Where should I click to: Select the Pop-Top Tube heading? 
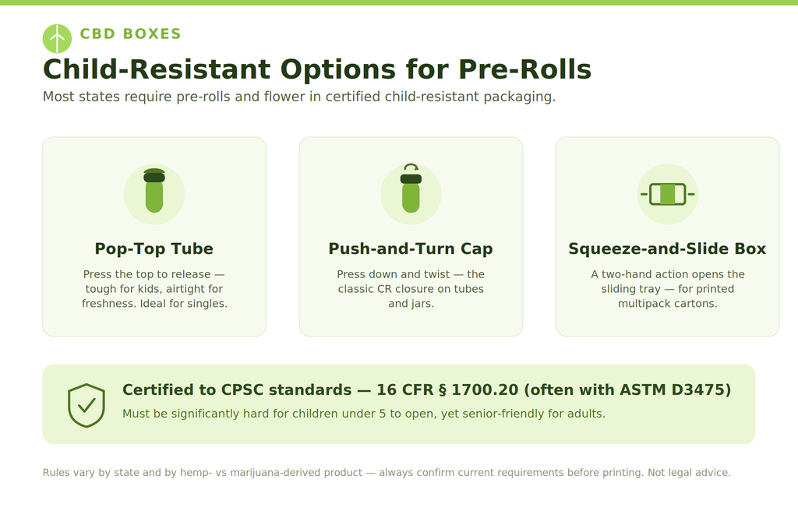click(154, 248)
